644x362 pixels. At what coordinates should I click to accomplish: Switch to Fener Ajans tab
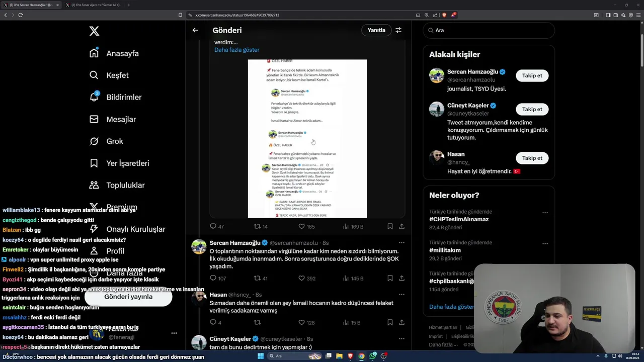coord(95,5)
